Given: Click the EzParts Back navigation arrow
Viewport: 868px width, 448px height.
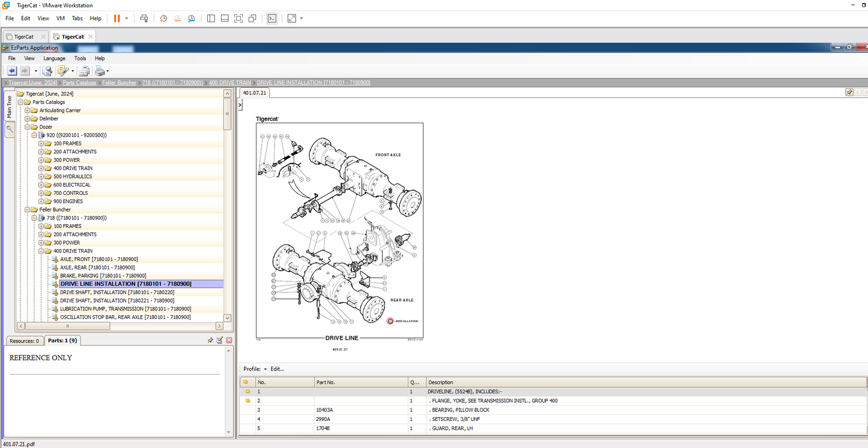Looking at the screenshot, I should (12, 71).
